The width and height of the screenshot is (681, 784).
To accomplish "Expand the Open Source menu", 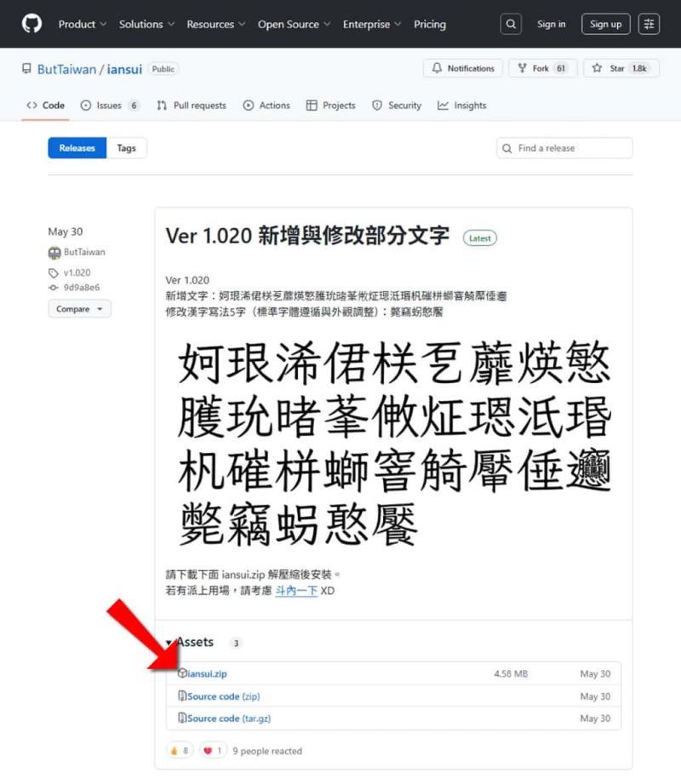I will [x=294, y=24].
